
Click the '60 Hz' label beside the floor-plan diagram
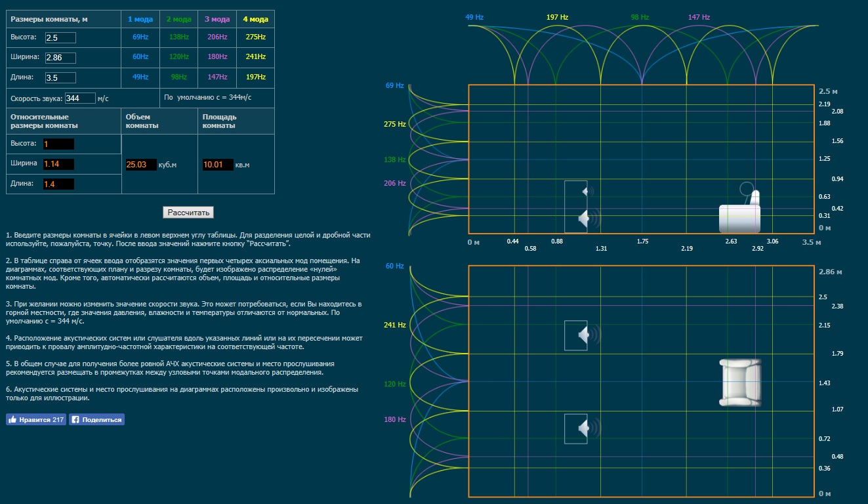click(x=395, y=266)
